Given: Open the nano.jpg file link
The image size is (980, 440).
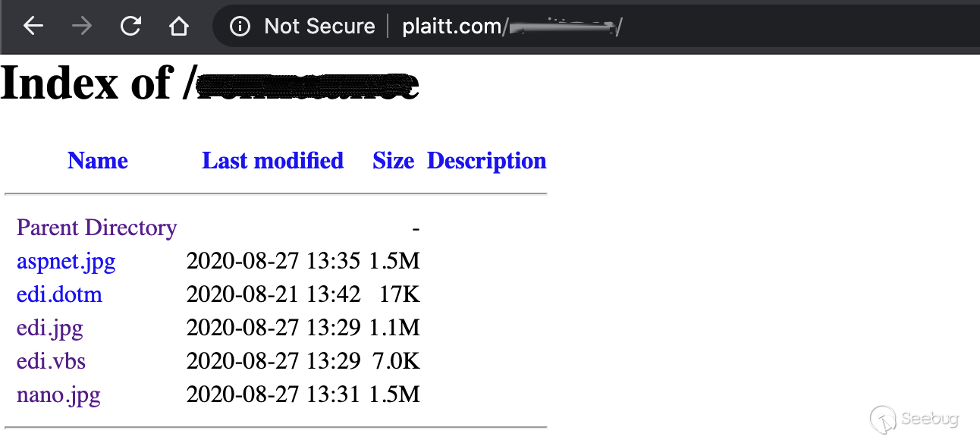Looking at the screenshot, I should 58,394.
